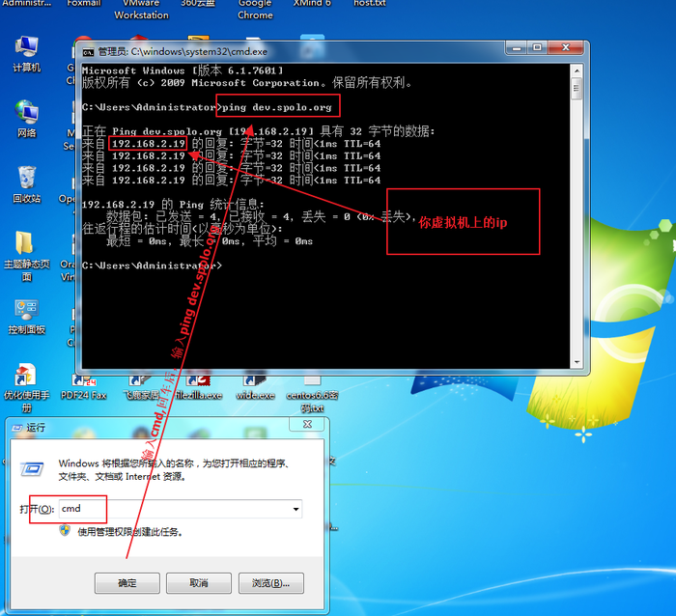Expand the 打开 combo box dropdown arrow
The width and height of the screenshot is (676, 616).
296,509
